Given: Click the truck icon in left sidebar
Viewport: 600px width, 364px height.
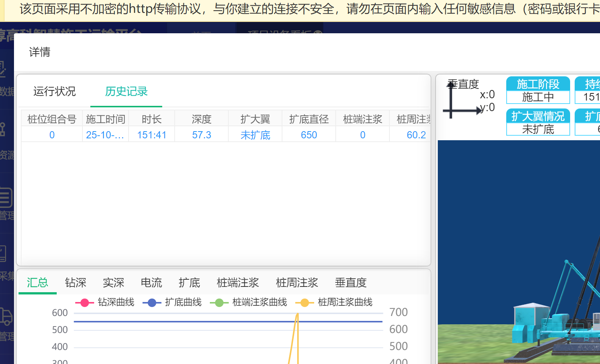Looking at the screenshot, I should [x=6, y=317].
